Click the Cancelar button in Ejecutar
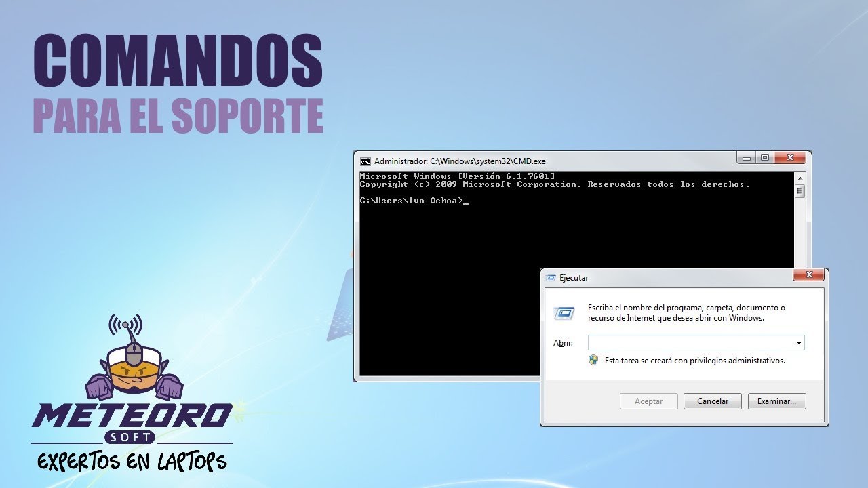Viewport: 868px width, 488px height. (713, 401)
